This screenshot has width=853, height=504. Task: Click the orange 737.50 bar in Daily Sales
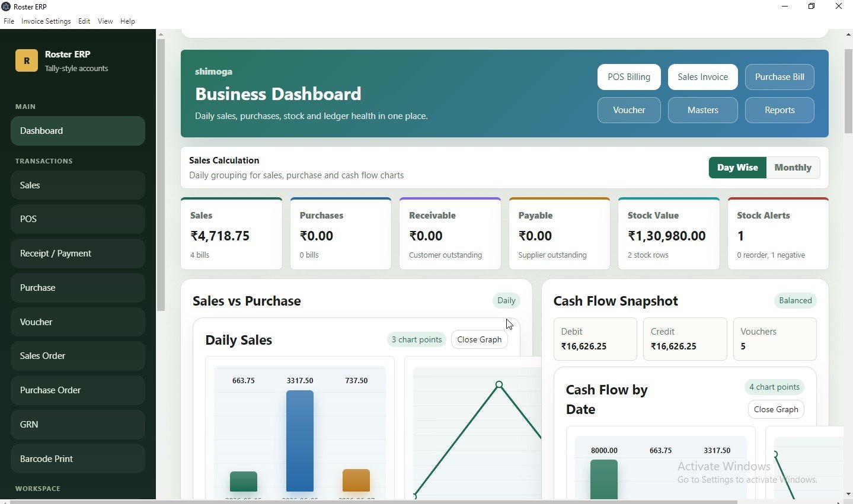356,480
